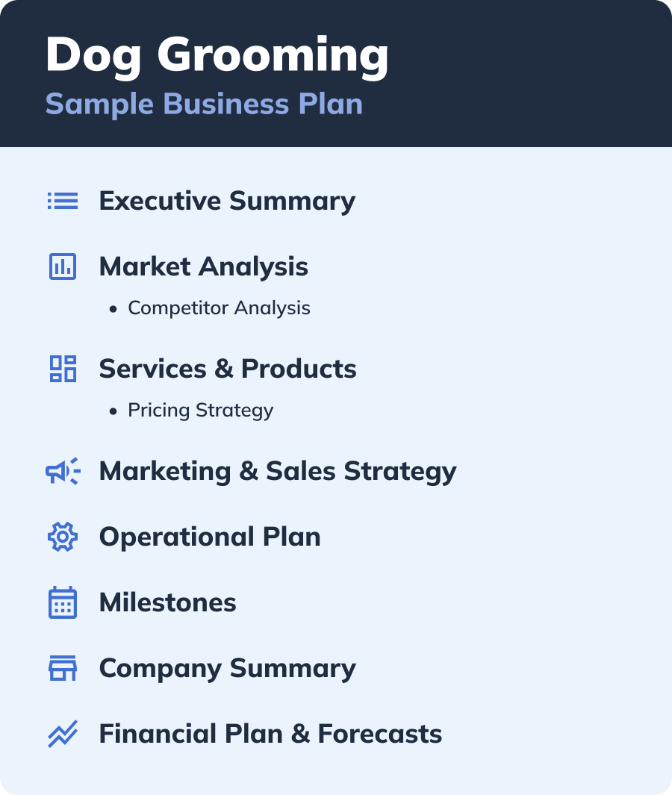Image resolution: width=672 pixels, height=795 pixels.
Task: Navigate to the Operational Plan heading
Action: click(x=210, y=537)
